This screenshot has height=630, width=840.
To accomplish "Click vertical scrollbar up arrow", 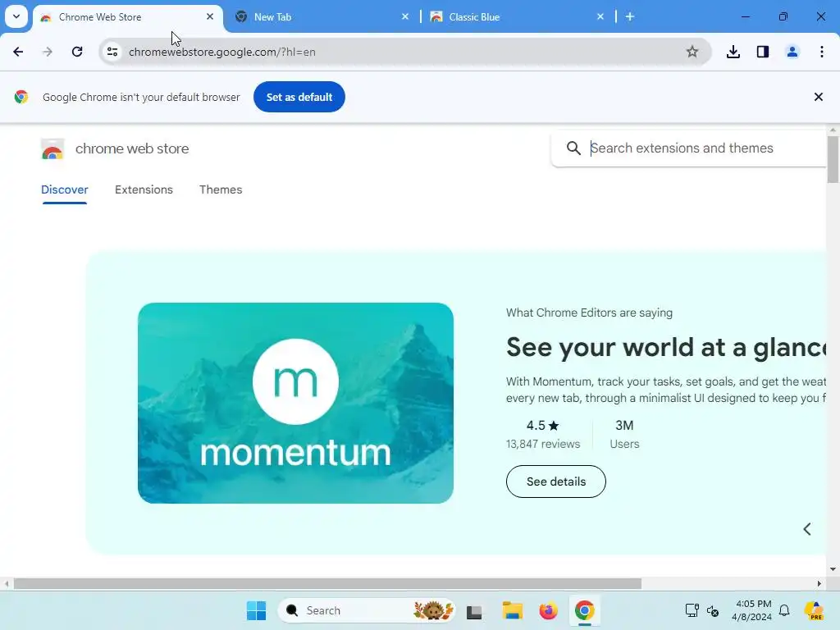I will pyautogui.click(x=833, y=130).
